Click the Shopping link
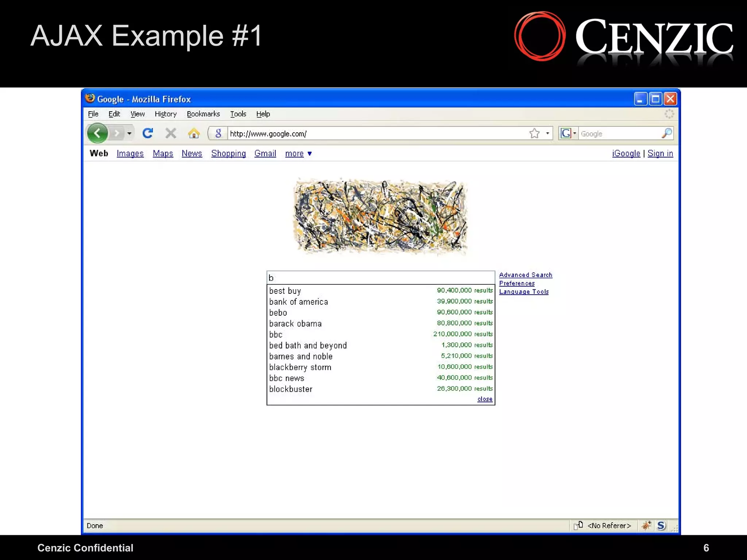747x560 pixels. point(228,153)
